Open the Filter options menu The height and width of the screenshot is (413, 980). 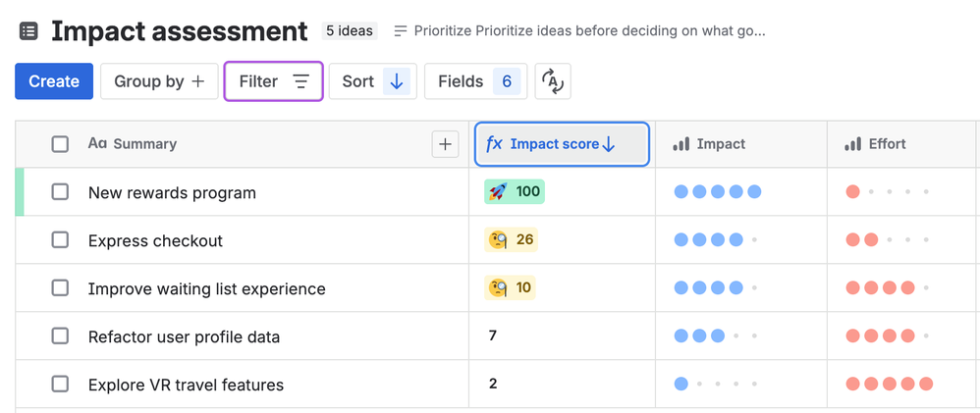point(274,81)
